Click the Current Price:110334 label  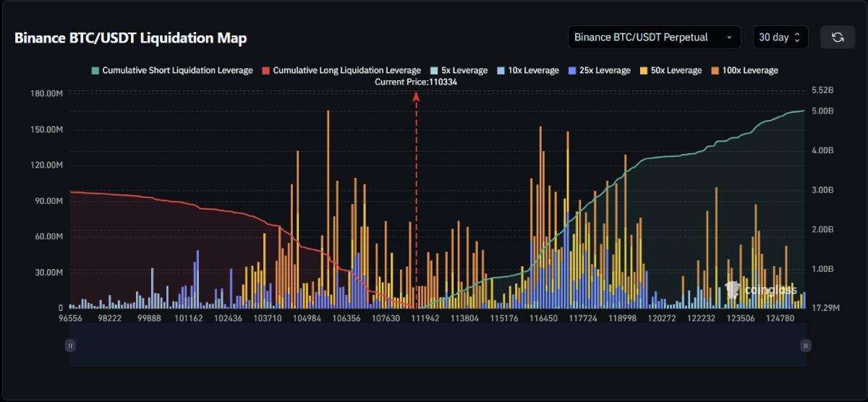pyautogui.click(x=416, y=82)
